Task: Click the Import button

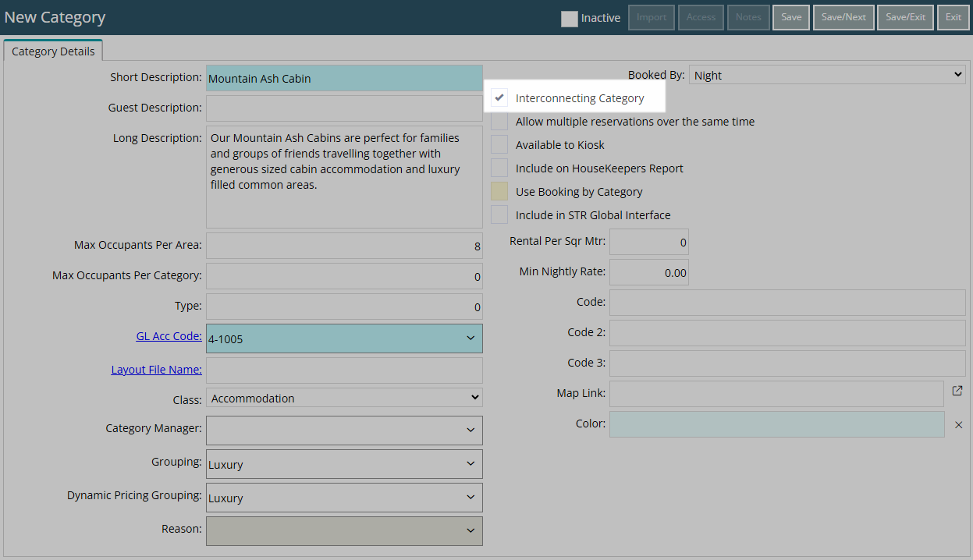Action: coord(652,17)
